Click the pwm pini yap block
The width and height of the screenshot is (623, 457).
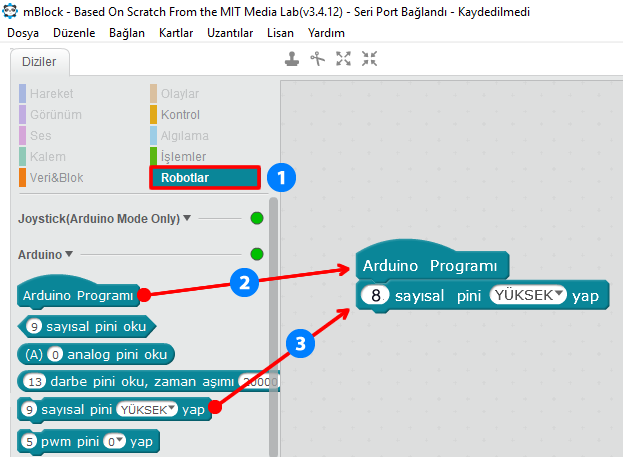pyautogui.click(x=88, y=442)
